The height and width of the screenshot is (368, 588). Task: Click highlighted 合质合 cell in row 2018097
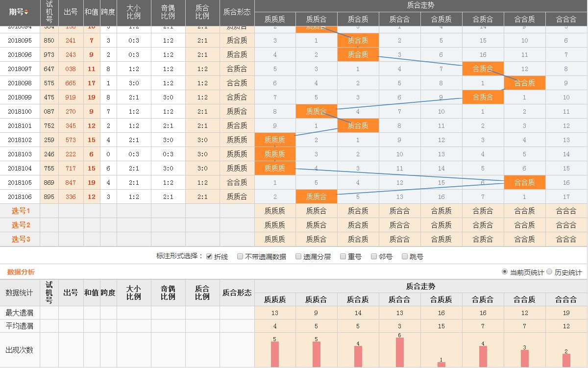pyautogui.click(x=483, y=69)
